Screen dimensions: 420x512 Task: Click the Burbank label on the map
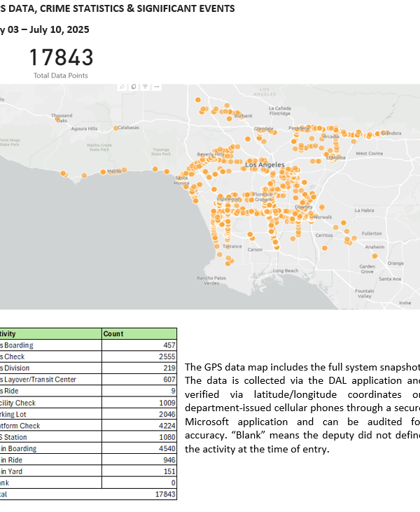pos(243,116)
